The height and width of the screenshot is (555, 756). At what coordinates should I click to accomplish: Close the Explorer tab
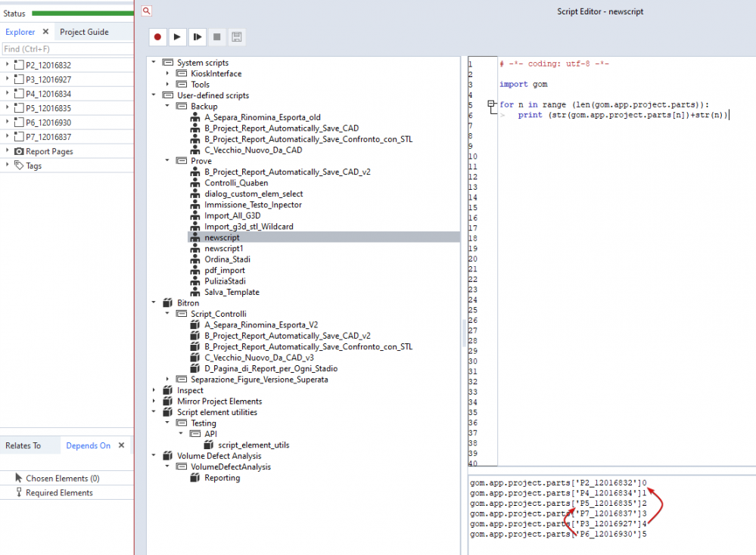coord(45,32)
